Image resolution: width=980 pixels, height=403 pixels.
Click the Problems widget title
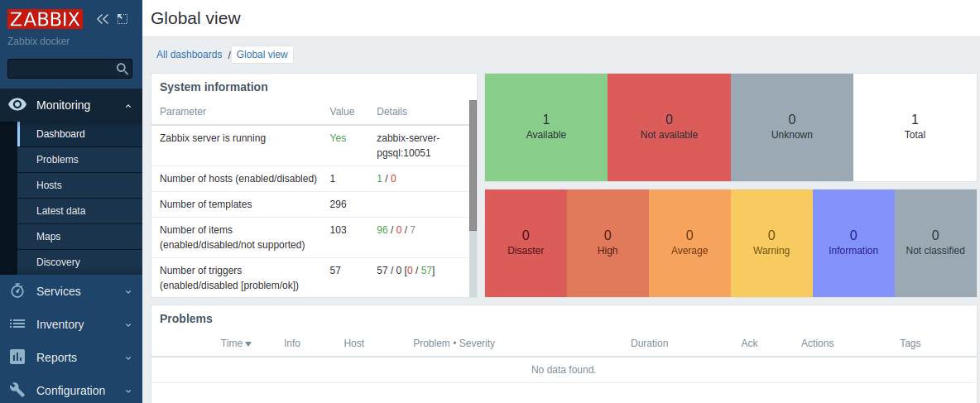(x=186, y=319)
